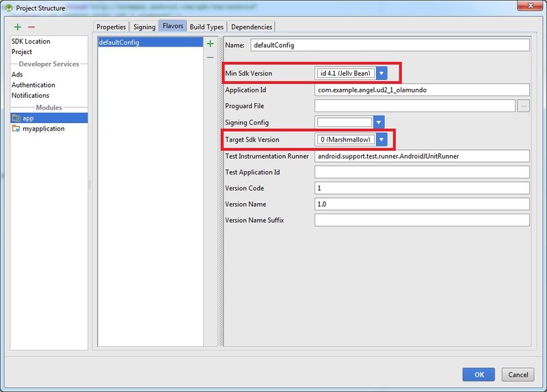This screenshot has height=392, width=547.
Task: Click the Proguard File input field
Action: tap(415, 106)
